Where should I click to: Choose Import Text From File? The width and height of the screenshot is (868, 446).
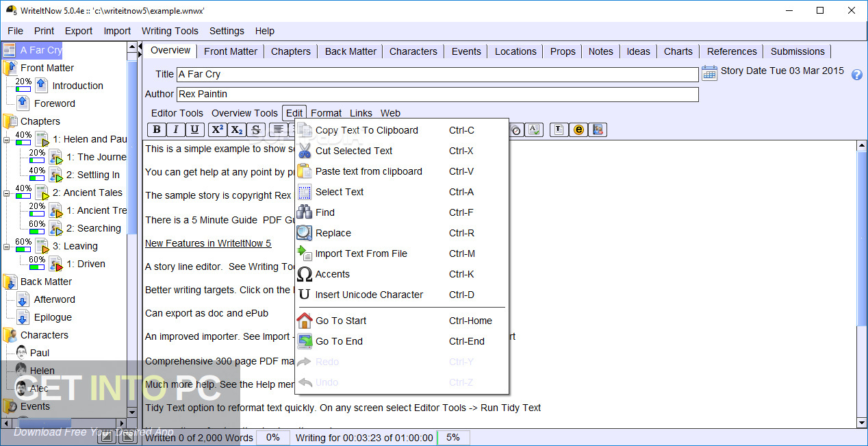point(402,253)
